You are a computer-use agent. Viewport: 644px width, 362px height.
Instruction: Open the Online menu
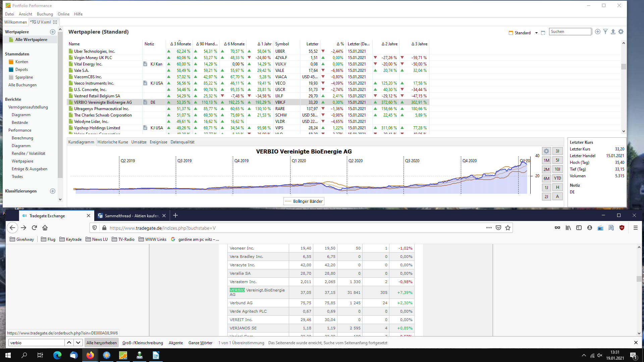(x=63, y=14)
